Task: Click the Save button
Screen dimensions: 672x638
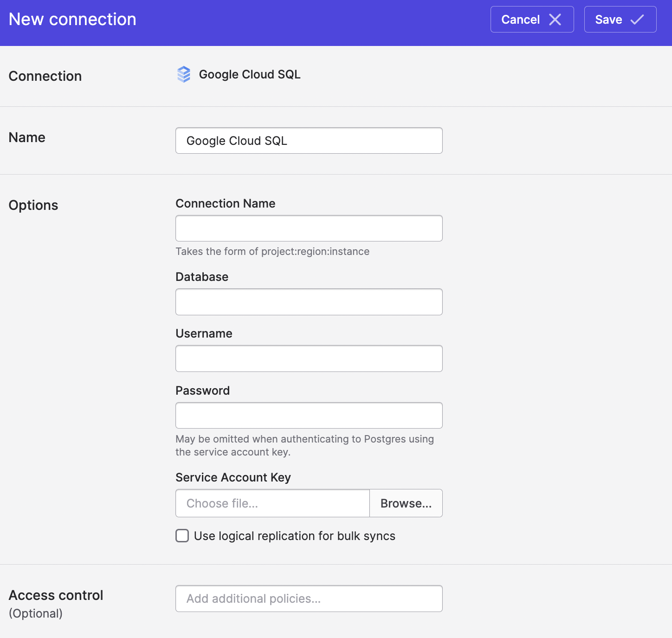Action: (620, 20)
